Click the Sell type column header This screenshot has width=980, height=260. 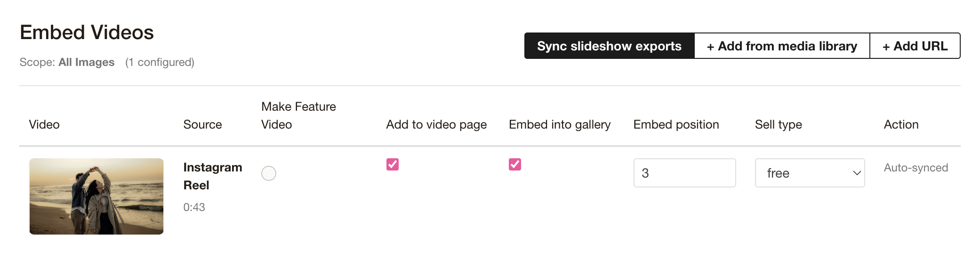point(778,124)
